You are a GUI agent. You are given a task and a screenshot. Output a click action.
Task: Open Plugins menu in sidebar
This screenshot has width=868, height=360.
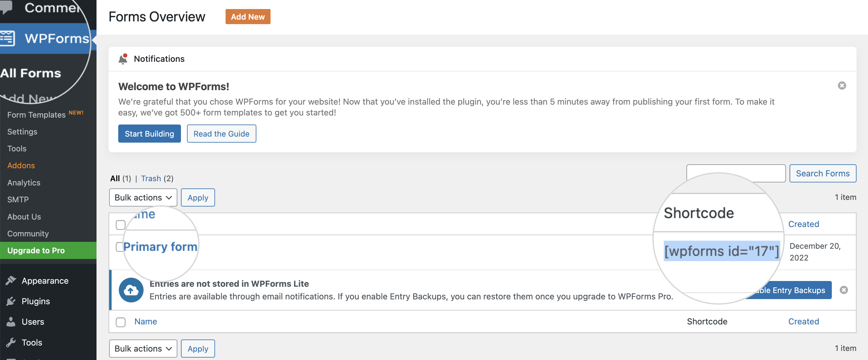[36, 301]
